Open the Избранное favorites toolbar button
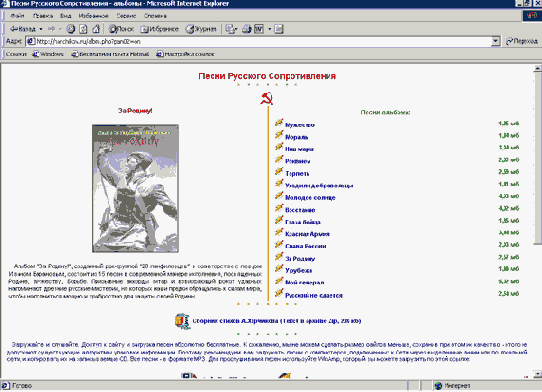This screenshot has width=542, height=392. click(159, 29)
